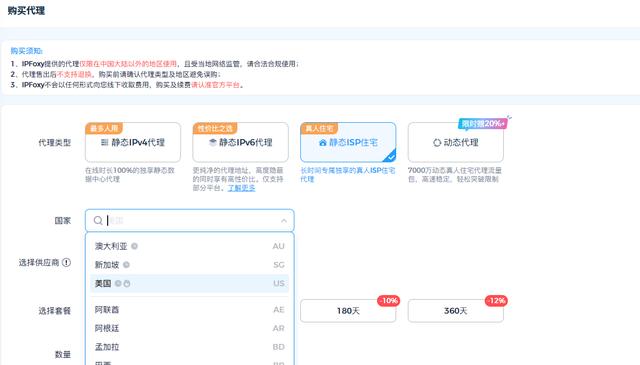Click the description under IPv4 starting 在线时长100%
Image resolution: width=640 pixels, height=365 pixels.
click(x=130, y=174)
